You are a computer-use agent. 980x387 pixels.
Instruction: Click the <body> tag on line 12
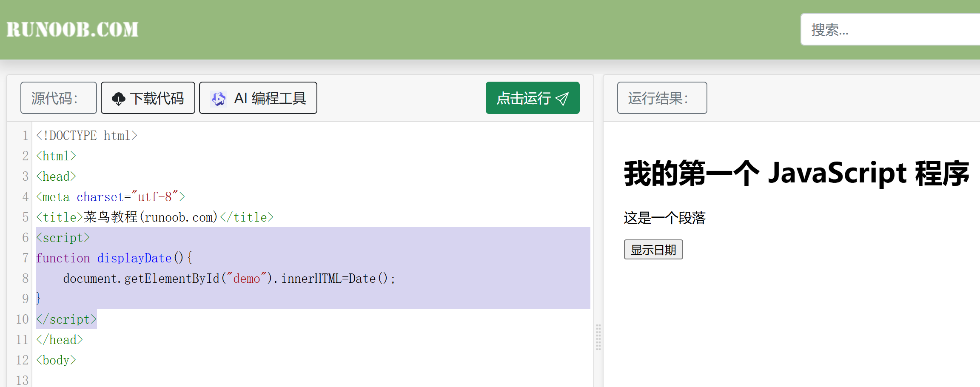tap(56, 360)
